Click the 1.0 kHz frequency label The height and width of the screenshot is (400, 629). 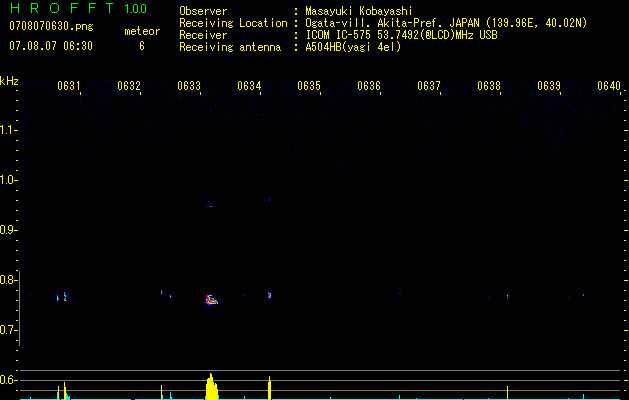[8, 180]
